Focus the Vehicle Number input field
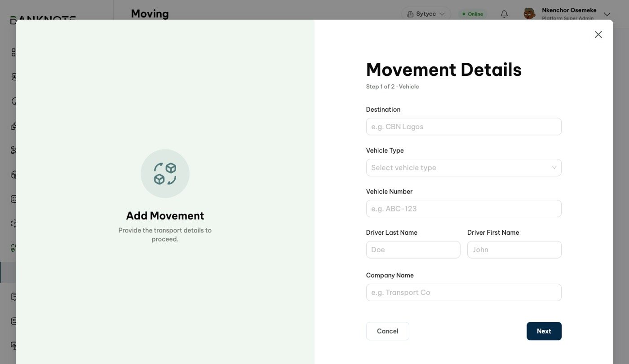629x364 pixels. [x=464, y=209]
